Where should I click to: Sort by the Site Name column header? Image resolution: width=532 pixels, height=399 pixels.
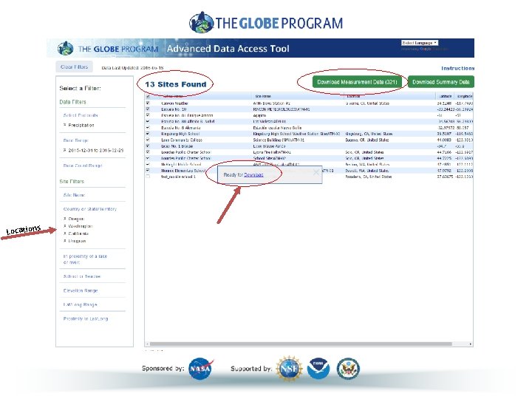tap(263, 96)
